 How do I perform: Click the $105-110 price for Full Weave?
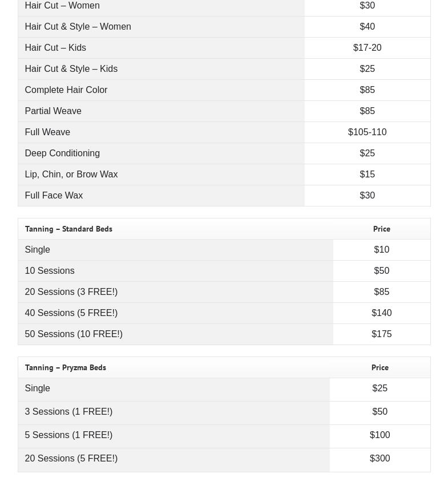tap(367, 132)
